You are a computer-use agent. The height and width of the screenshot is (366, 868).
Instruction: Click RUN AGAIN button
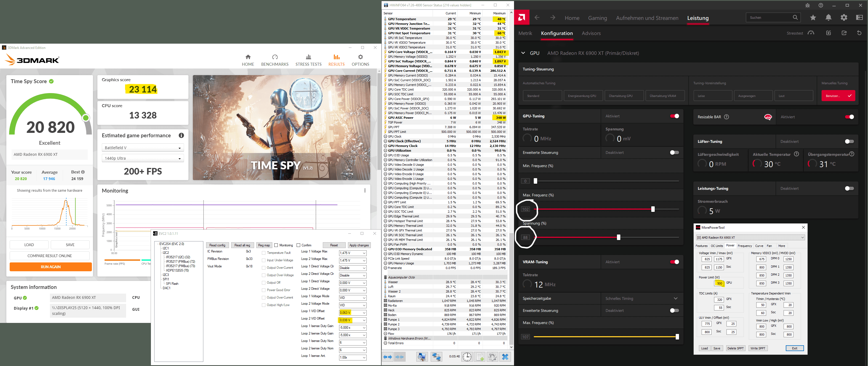coord(50,267)
